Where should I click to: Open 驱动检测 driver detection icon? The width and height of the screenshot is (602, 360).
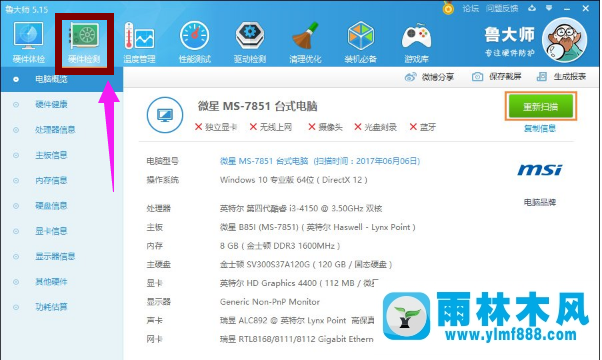(250, 42)
